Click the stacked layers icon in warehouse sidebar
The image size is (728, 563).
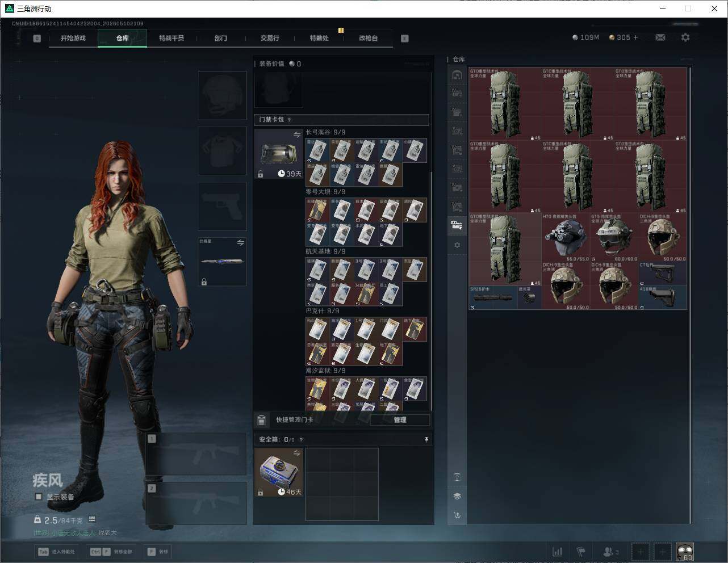[457, 496]
